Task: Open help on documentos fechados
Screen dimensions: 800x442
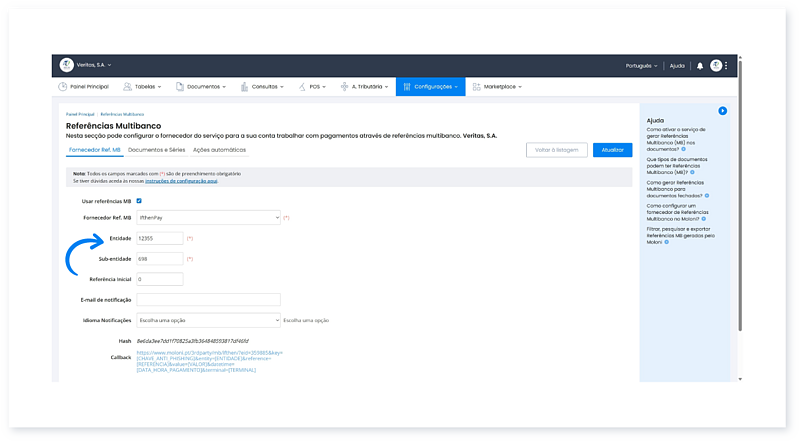Action: point(677,189)
